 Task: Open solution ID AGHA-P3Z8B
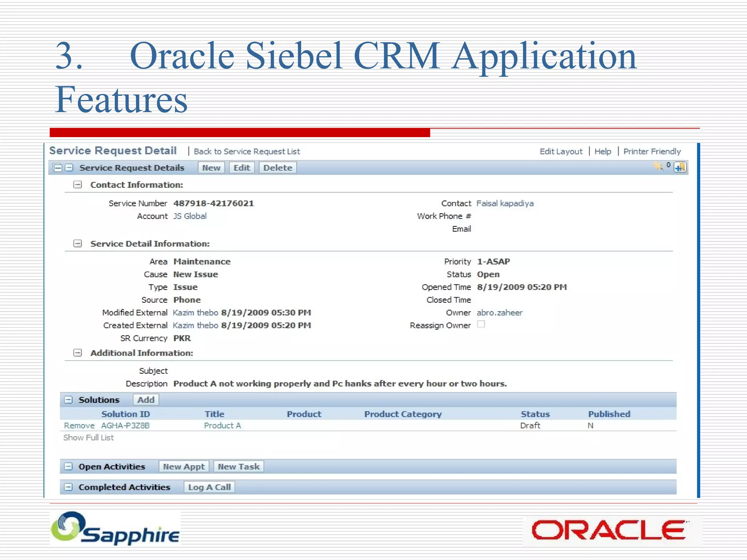click(x=125, y=425)
